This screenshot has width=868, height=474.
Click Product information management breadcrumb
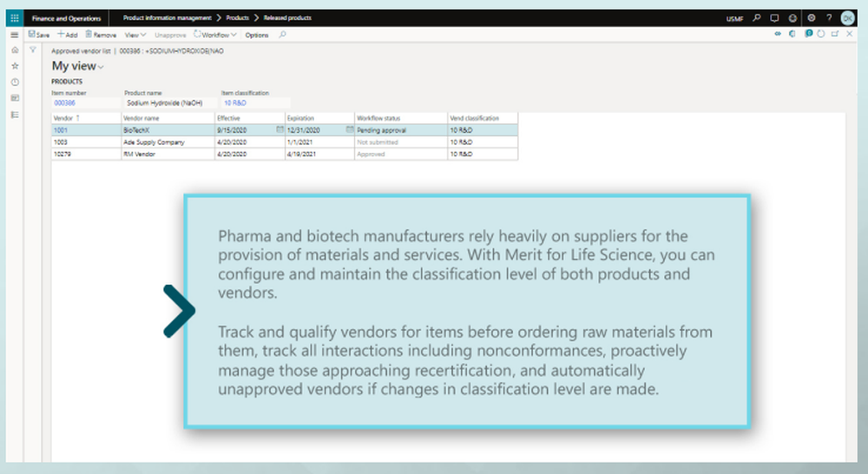[x=168, y=17]
